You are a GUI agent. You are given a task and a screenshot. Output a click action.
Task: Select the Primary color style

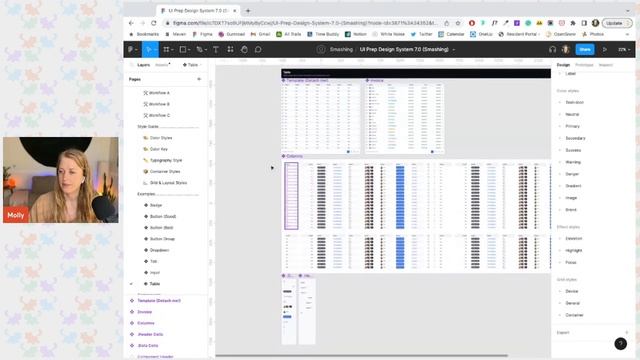(572, 126)
